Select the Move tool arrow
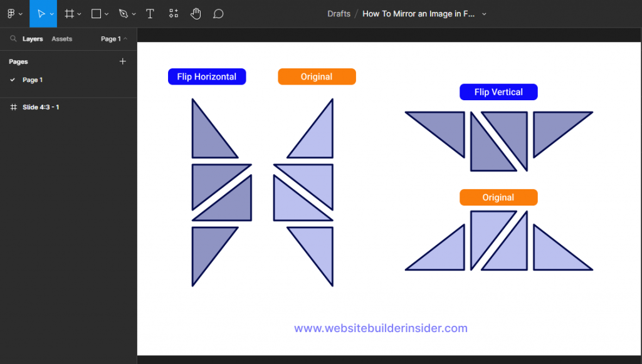This screenshot has height=364, width=642. point(41,14)
